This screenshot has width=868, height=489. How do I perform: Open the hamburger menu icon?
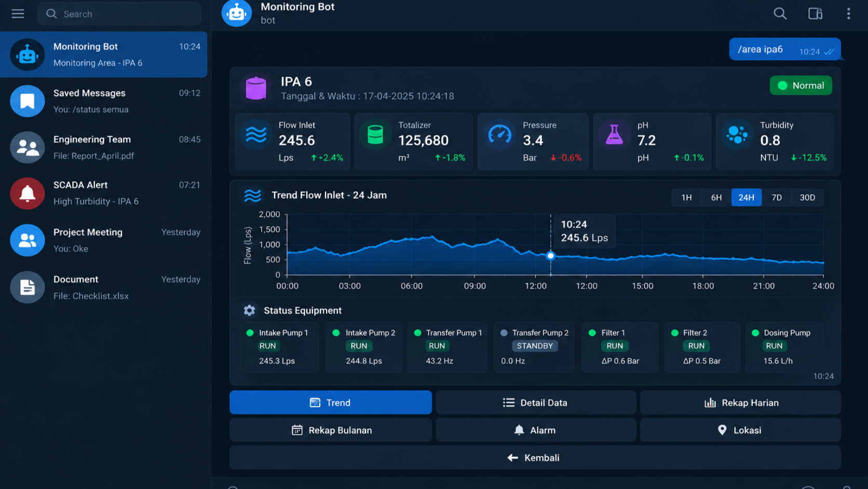click(x=18, y=14)
